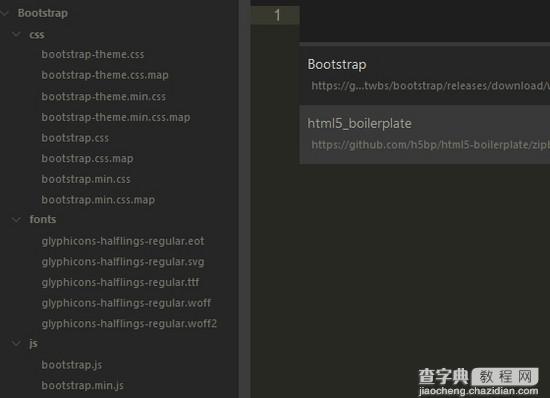Screen dimensions: 550x398
Task: Select the css folder label
Action: (x=37, y=35)
